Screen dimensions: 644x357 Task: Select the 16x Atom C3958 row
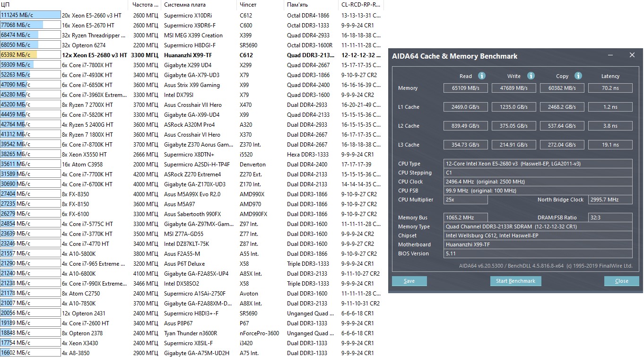[x=191, y=164]
